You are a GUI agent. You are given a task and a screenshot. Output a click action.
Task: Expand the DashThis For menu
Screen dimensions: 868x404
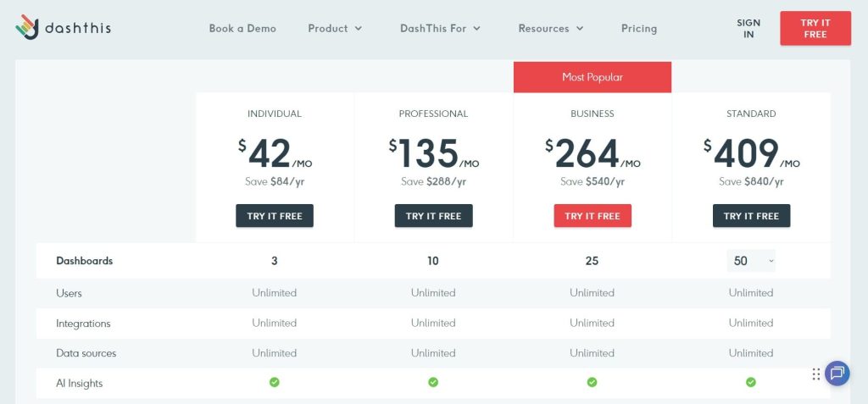click(440, 28)
